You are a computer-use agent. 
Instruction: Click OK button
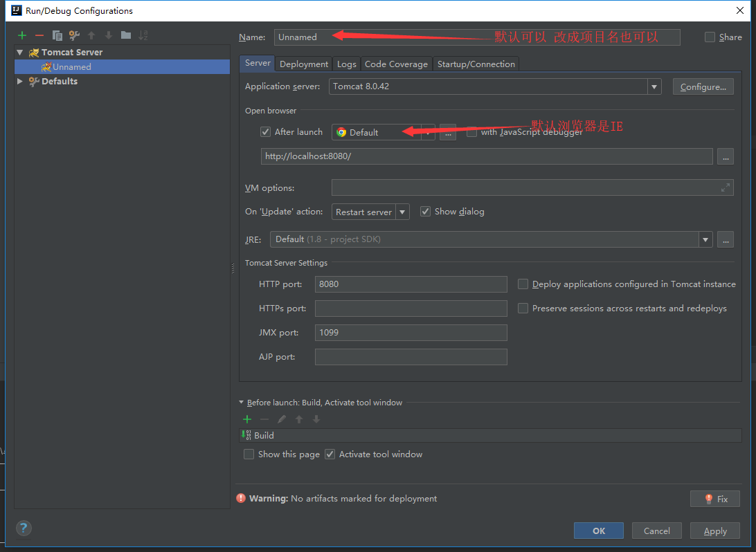tap(599, 531)
